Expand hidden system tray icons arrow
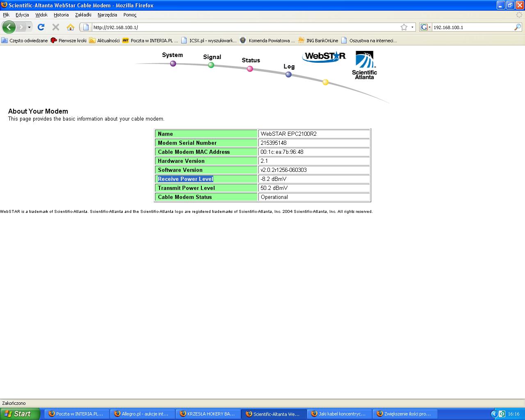Viewport: 525px width, 420px height. point(494,414)
